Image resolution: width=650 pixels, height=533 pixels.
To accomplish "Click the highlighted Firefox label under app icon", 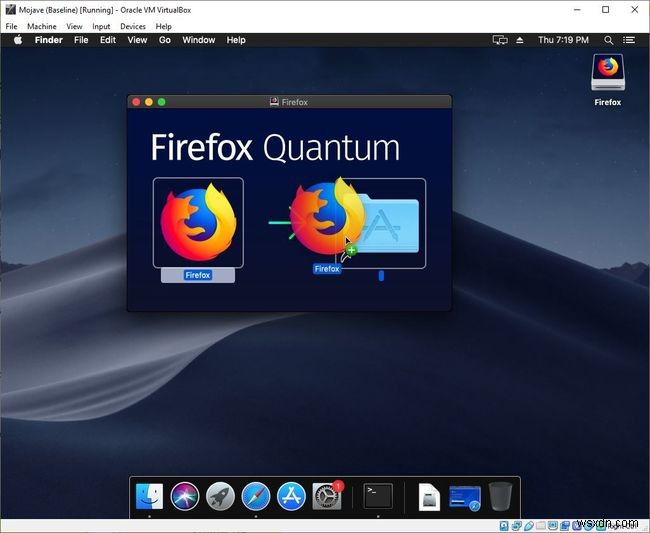I will click(198, 275).
